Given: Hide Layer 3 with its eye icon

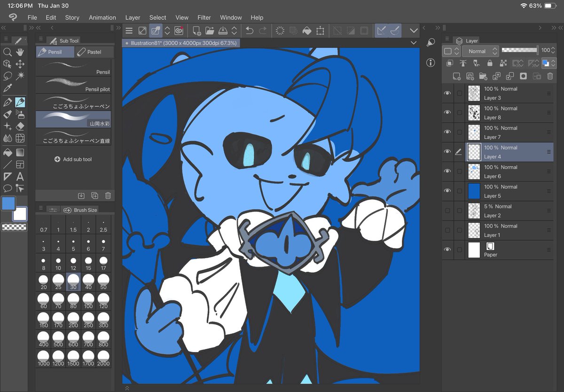Looking at the screenshot, I should click(x=447, y=93).
